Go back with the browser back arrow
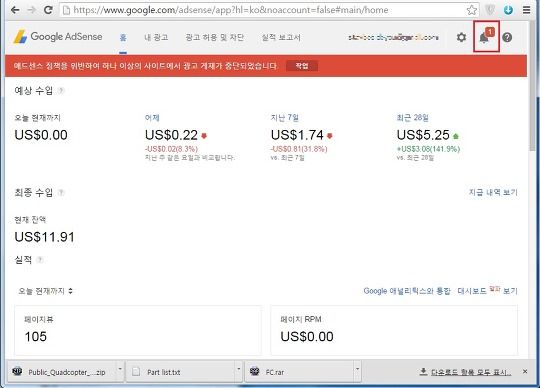The width and height of the screenshot is (540, 388). point(15,10)
